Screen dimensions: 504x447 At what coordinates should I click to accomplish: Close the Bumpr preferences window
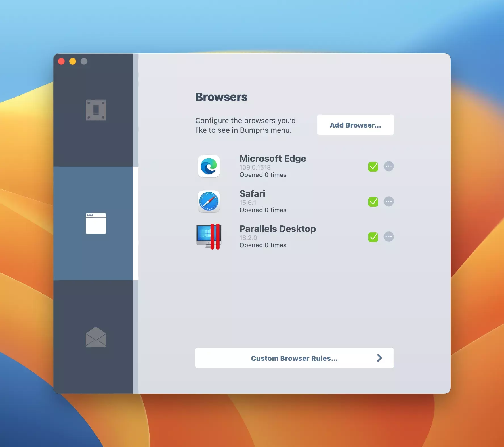61,61
